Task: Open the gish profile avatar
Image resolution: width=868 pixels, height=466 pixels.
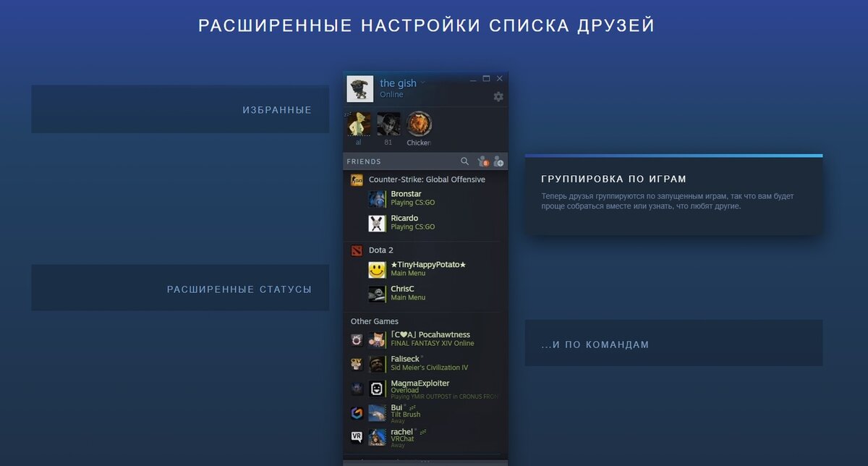Action: tap(360, 89)
